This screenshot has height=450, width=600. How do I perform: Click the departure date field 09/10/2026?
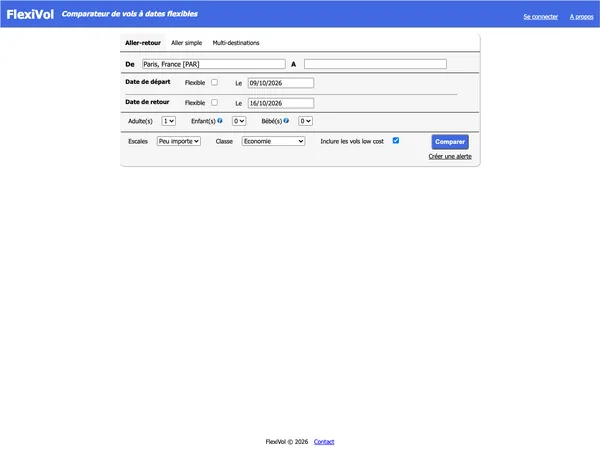point(281,83)
